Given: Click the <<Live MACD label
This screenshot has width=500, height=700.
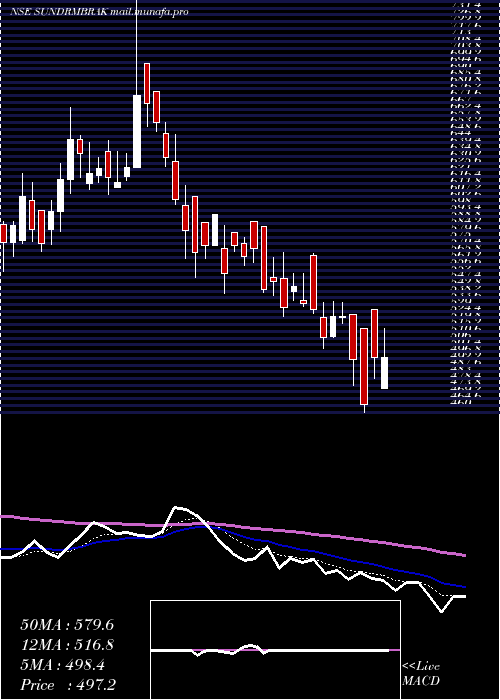Looking at the screenshot, I should click(x=421, y=674).
